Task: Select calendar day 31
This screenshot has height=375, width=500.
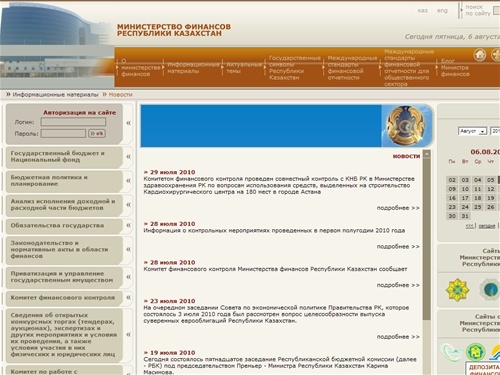Action: pos(465,216)
